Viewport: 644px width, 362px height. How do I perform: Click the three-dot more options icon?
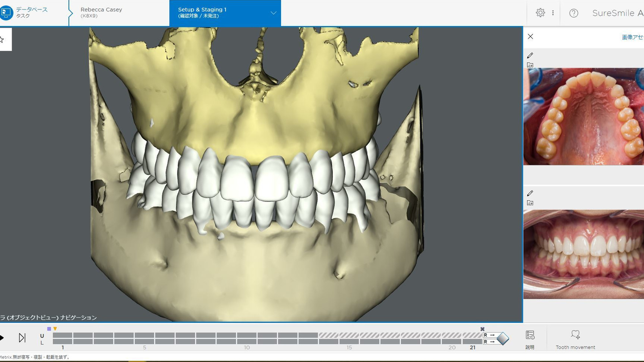coord(553,13)
